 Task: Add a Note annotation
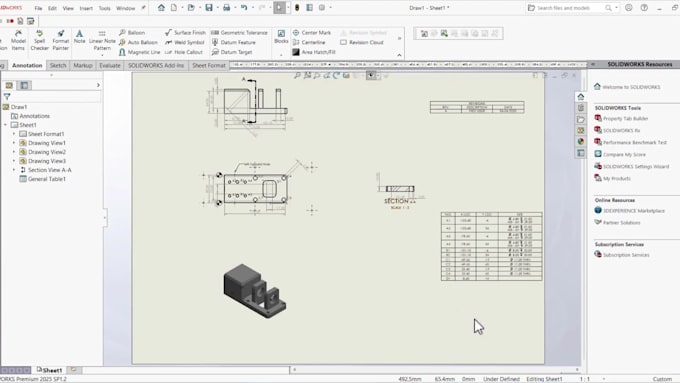tap(79, 36)
